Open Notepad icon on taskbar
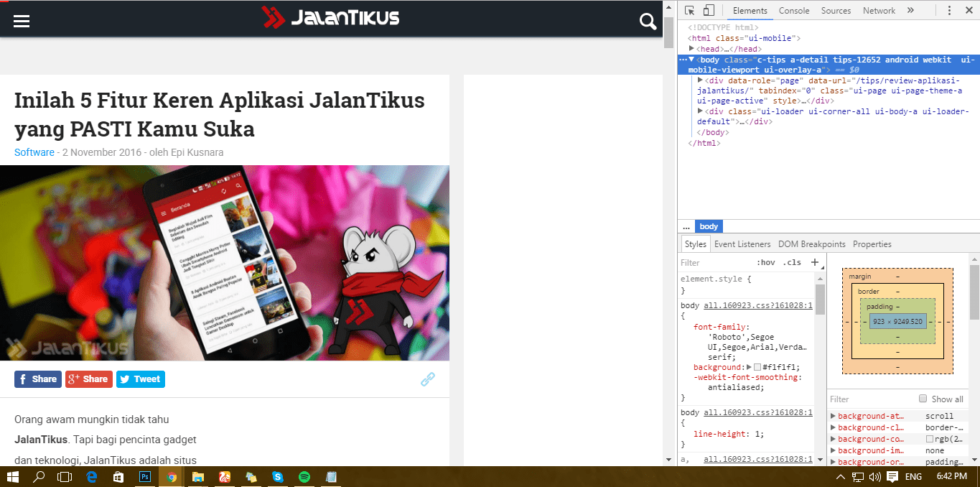Viewport: 980px width, 487px height. [331, 476]
